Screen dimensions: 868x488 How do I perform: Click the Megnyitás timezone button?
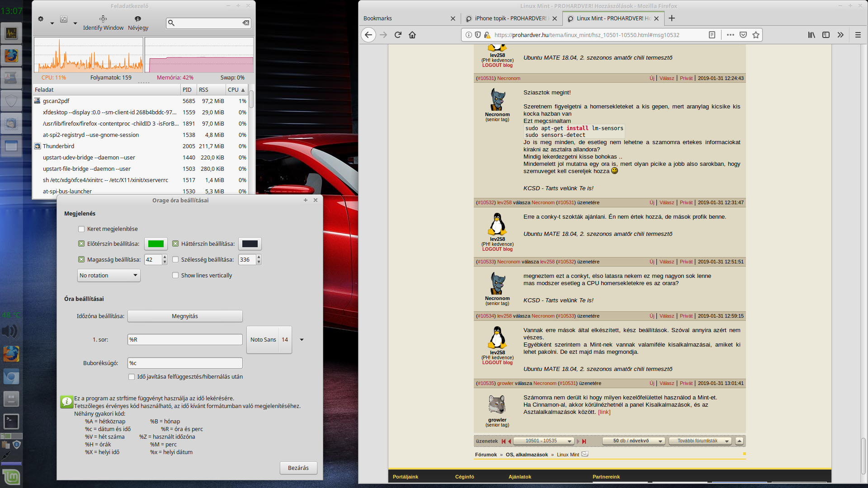click(185, 316)
